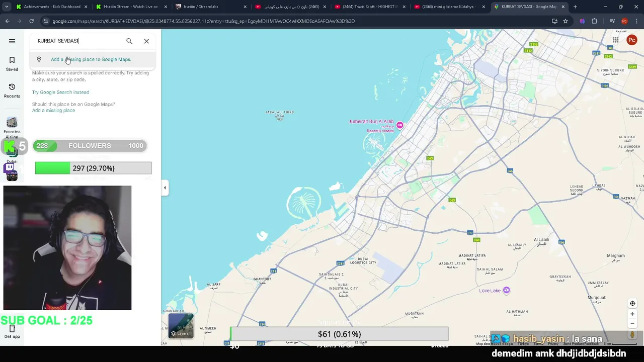Click the address bar URL
The height and width of the screenshot is (362, 644).
point(203,21)
